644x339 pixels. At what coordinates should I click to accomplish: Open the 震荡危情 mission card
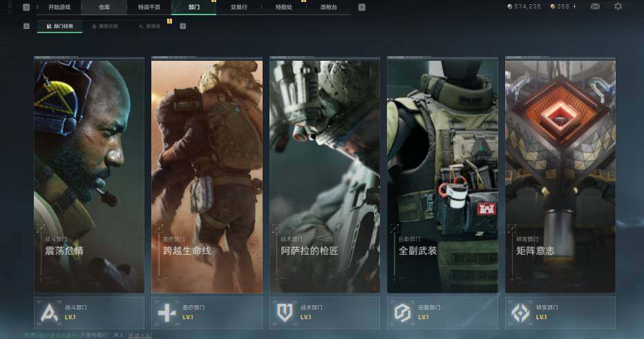click(x=89, y=175)
